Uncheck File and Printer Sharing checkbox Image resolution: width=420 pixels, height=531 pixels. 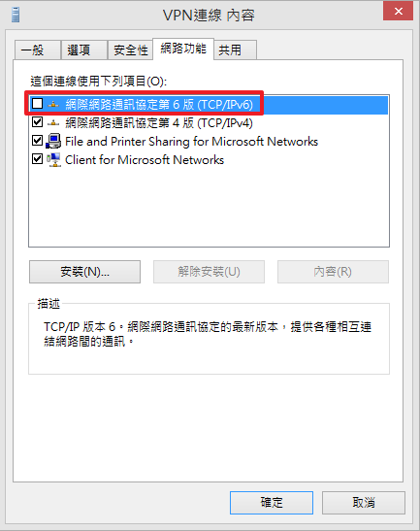coord(37,140)
